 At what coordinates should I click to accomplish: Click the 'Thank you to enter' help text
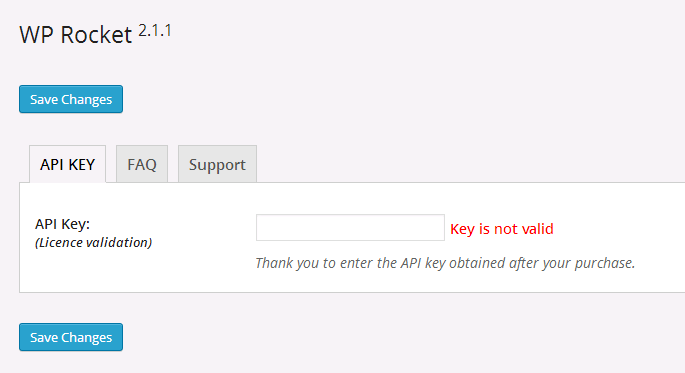pyautogui.click(x=445, y=263)
